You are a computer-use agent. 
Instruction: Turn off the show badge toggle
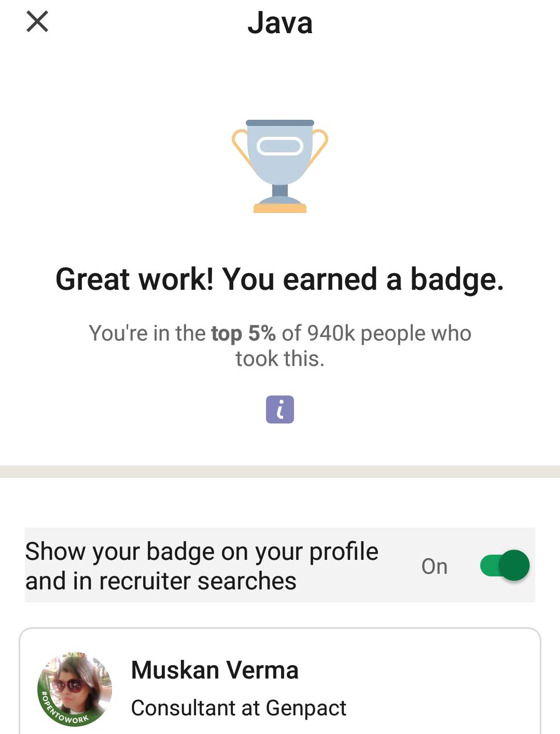505,565
